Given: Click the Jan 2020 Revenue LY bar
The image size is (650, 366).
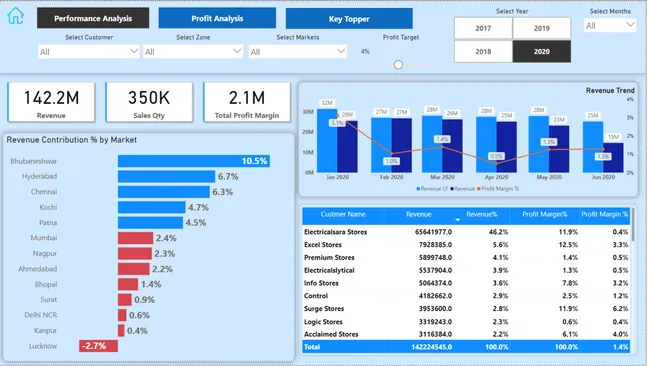Looking at the screenshot, I should (x=327, y=141).
